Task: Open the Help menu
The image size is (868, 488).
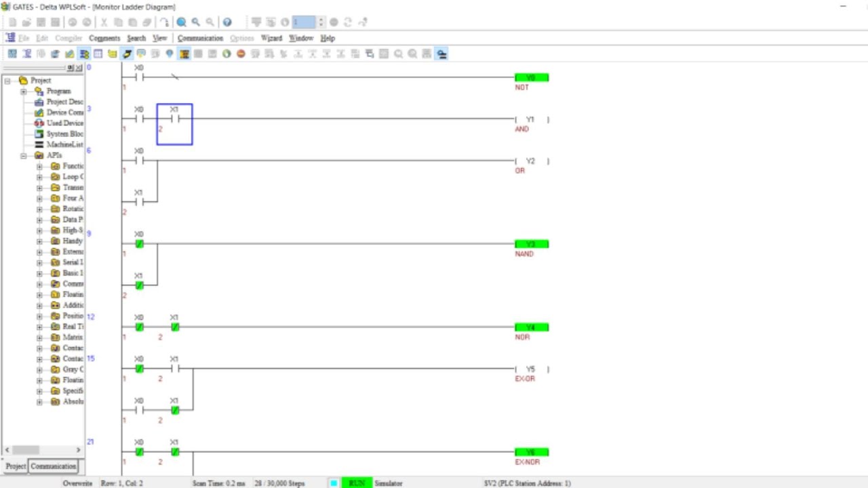Action: click(328, 38)
